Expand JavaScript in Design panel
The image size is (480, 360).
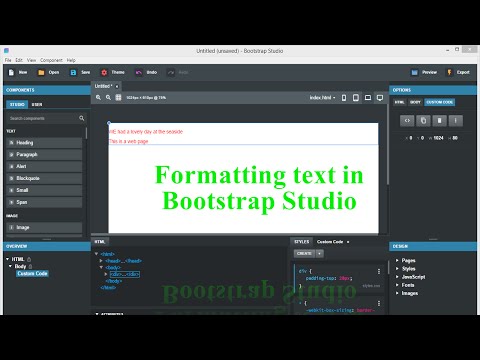pyautogui.click(x=397, y=277)
